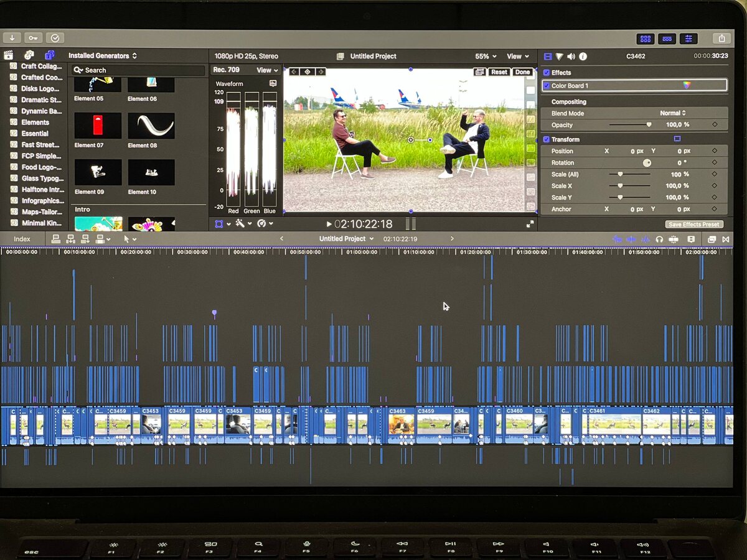
Task: Toggle the timeline panel layout button
Action: pyautogui.click(x=667, y=39)
